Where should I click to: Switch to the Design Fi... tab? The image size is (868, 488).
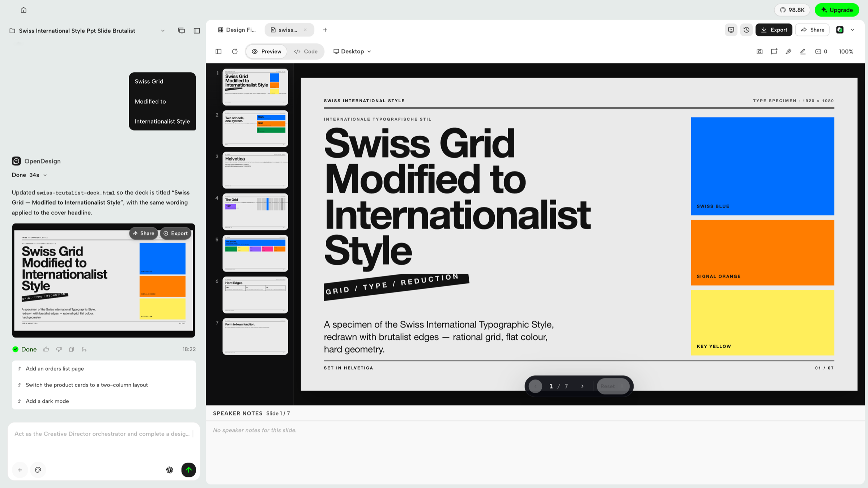237,30
